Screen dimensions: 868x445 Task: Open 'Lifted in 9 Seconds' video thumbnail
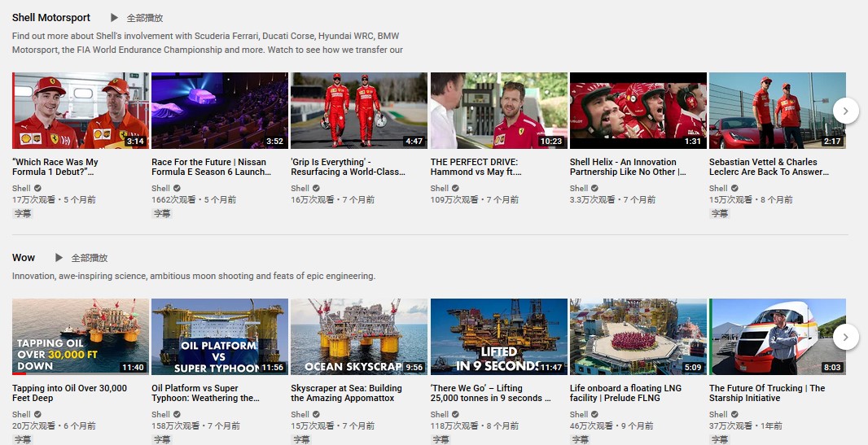499,337
